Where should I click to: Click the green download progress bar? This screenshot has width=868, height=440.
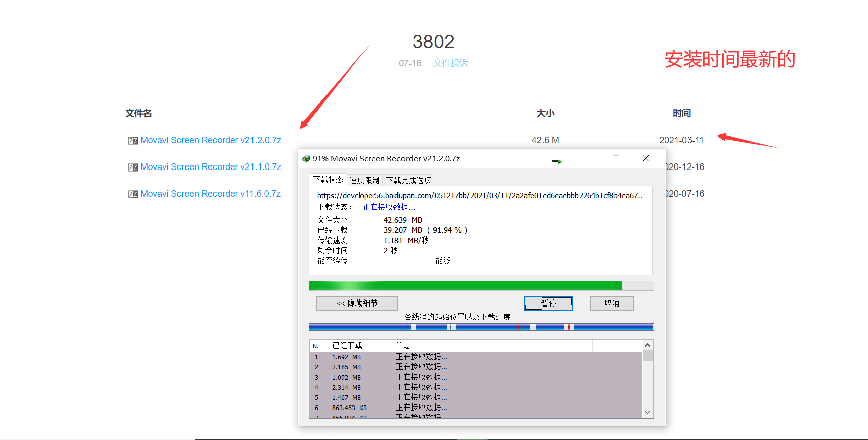coord(481,286)
